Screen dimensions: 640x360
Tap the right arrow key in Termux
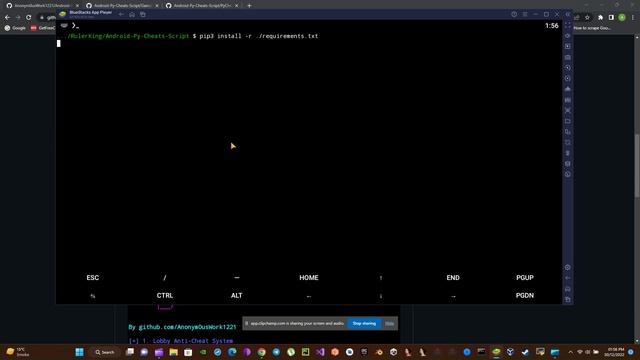pos(453,296)
